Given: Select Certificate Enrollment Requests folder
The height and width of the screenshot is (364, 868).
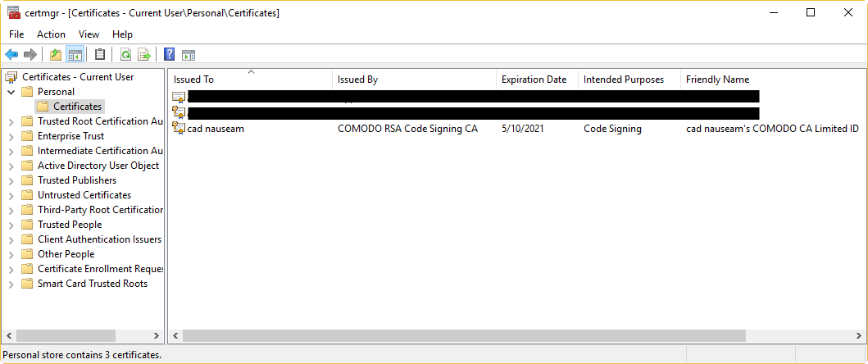Looking at the screenshot, I should pyautogui.click(x=100, y=269).
